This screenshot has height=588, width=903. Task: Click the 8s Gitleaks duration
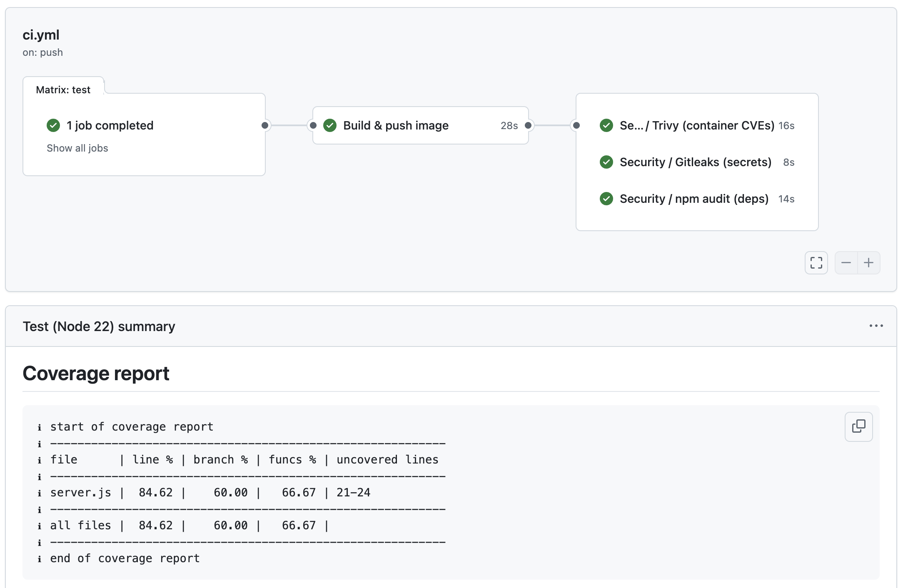[x=788, y=162]
